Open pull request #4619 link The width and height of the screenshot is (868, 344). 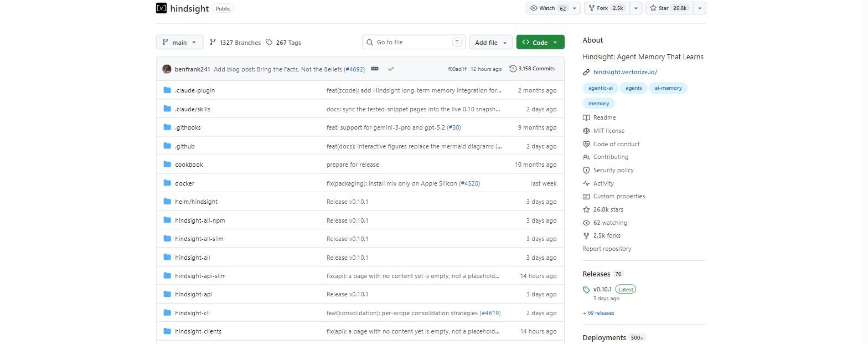[x=490, y=313]
